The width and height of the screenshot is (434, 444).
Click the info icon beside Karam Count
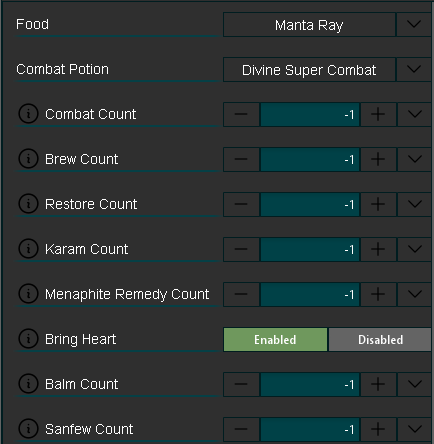[x=28, y=249]
